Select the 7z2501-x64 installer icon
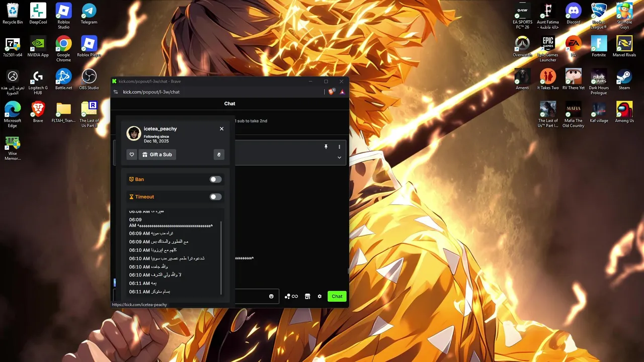This screenshot has width=644, height=362. [13, 47]
